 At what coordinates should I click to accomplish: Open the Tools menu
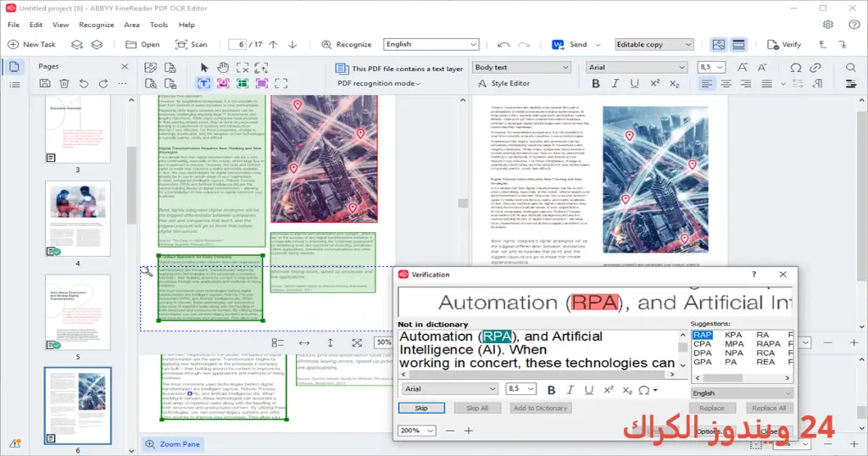pos(159,25)
